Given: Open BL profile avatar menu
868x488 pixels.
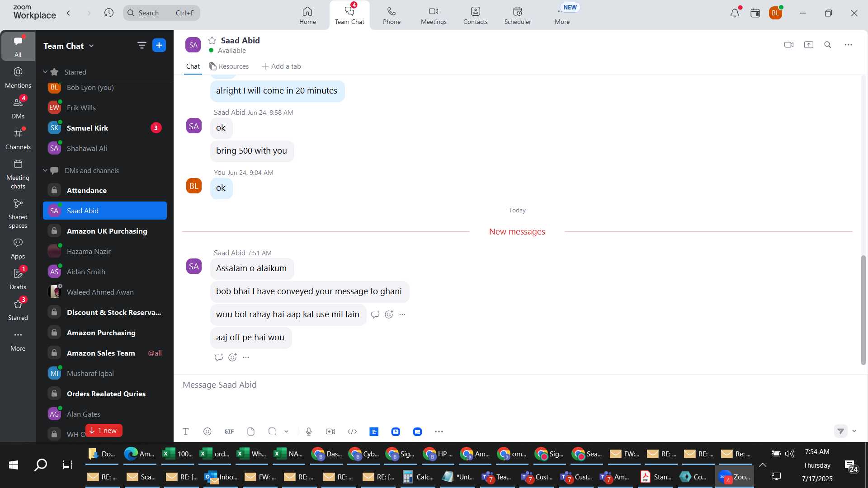Looking at the screenshot, I should pos(776,13).
